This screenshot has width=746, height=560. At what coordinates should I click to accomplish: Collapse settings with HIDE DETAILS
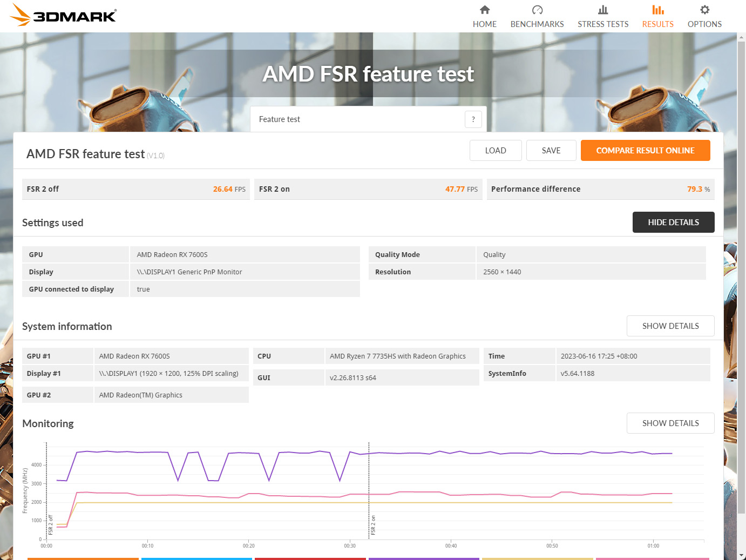pyautogui.click(x=673, y=222)
